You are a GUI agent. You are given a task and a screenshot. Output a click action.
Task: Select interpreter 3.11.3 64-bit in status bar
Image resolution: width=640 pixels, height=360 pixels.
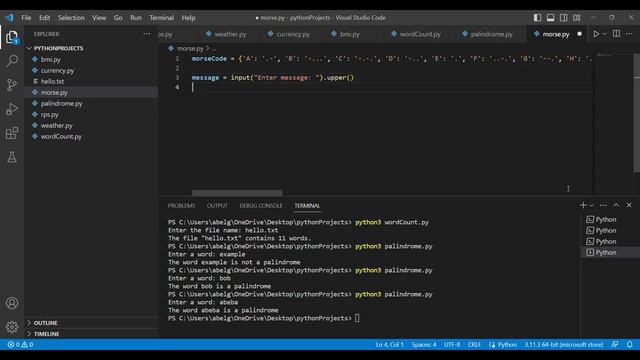point(563,344)
